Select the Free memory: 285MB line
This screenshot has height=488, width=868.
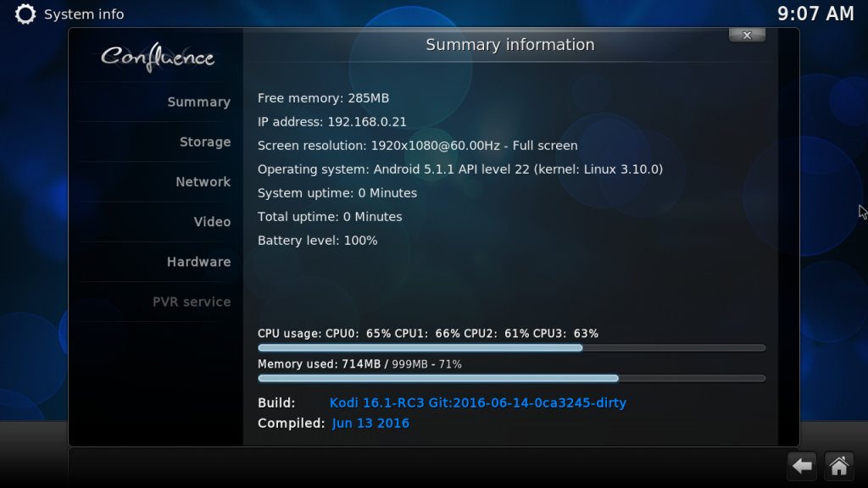pos(323,98)
